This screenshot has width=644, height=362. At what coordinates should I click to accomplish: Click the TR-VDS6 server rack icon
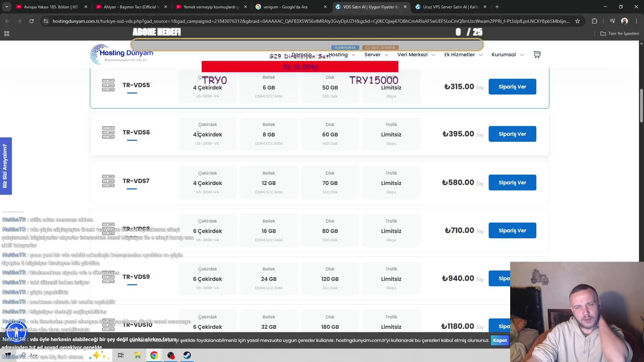(108, 132)
